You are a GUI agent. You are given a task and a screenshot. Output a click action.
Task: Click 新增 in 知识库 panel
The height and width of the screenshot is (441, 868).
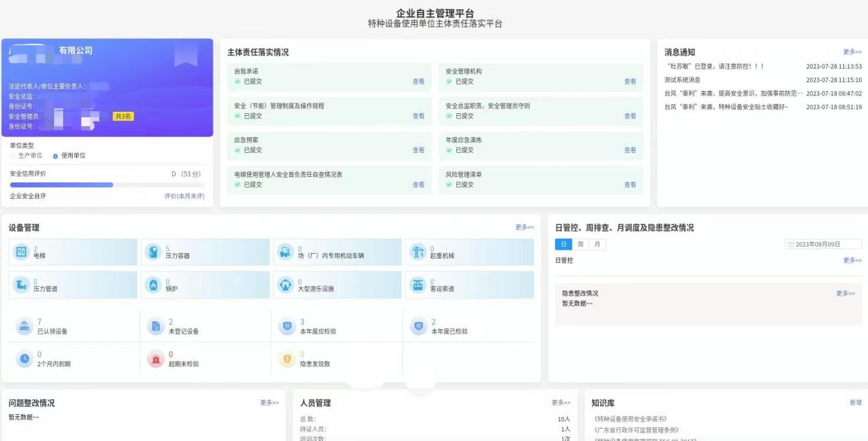856,403
